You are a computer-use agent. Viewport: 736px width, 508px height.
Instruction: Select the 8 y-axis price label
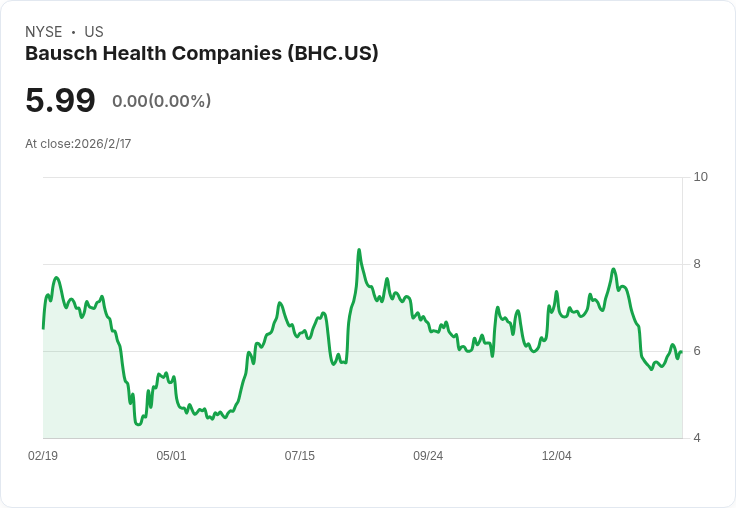point(697,264)
